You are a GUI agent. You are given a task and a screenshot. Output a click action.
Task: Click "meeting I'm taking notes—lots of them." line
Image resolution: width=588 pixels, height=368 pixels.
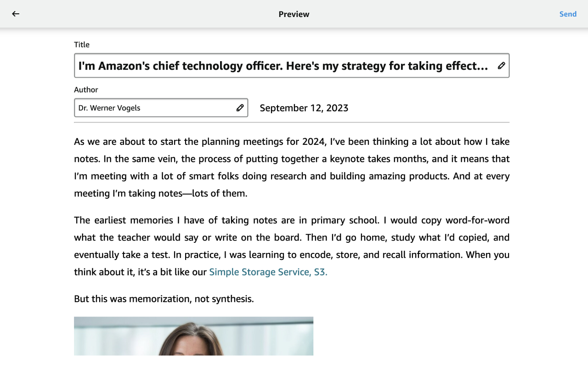click(161, 194)
